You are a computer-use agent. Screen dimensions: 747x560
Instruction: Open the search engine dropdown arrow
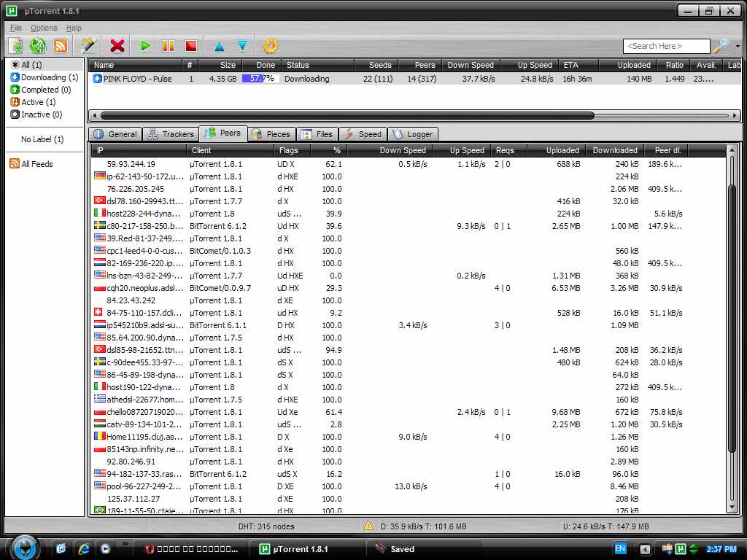[x=738, y=46]
